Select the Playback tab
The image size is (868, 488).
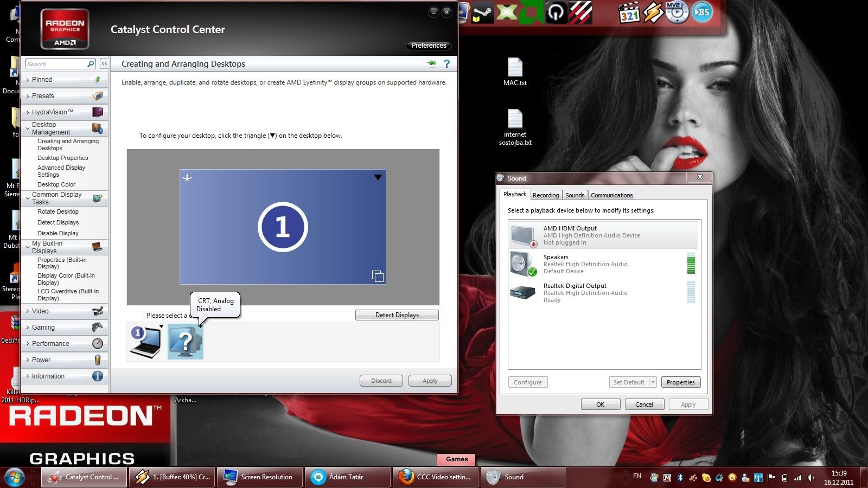[x=515, y=194]
